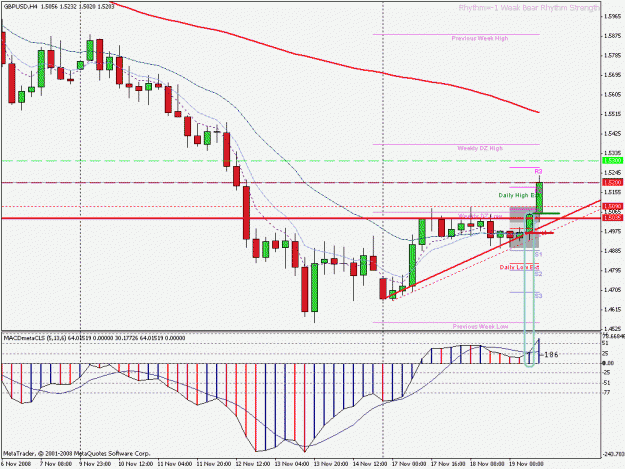Click the '7 Nov 08:00' time label
The height and width of the screenshot is (469, 625).
pyautogui.click(x=56, y=464)
